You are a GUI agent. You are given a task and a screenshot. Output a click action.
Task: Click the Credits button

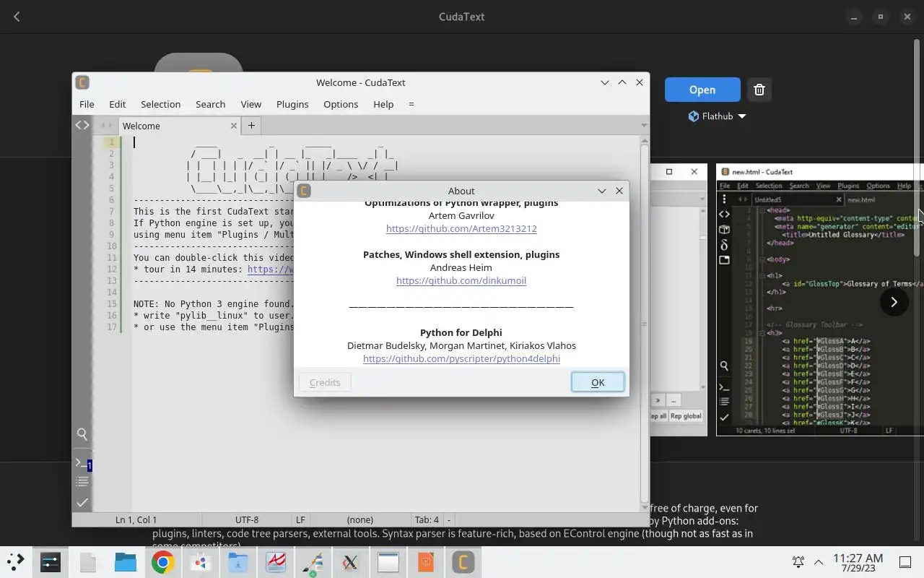tap(325, 382)
